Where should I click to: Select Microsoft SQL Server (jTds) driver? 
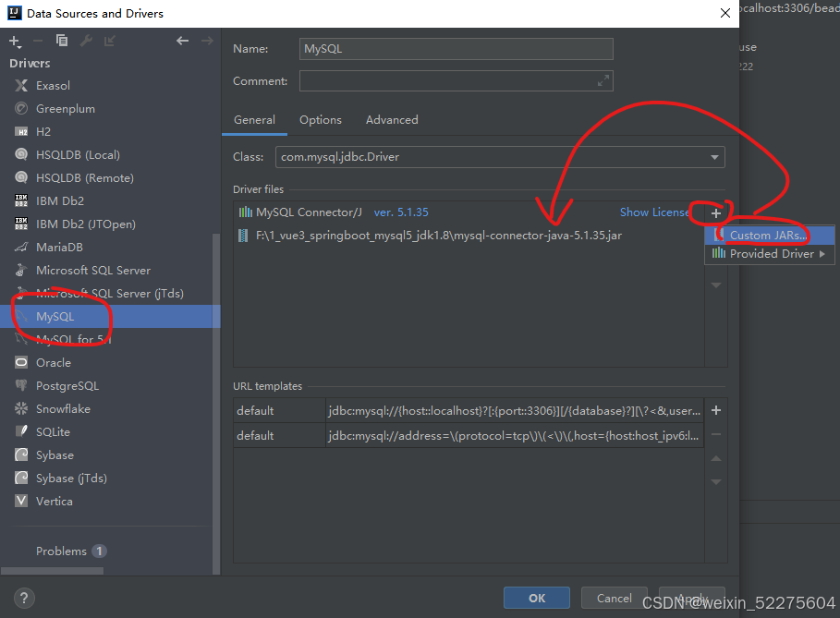tap(110, 294)
